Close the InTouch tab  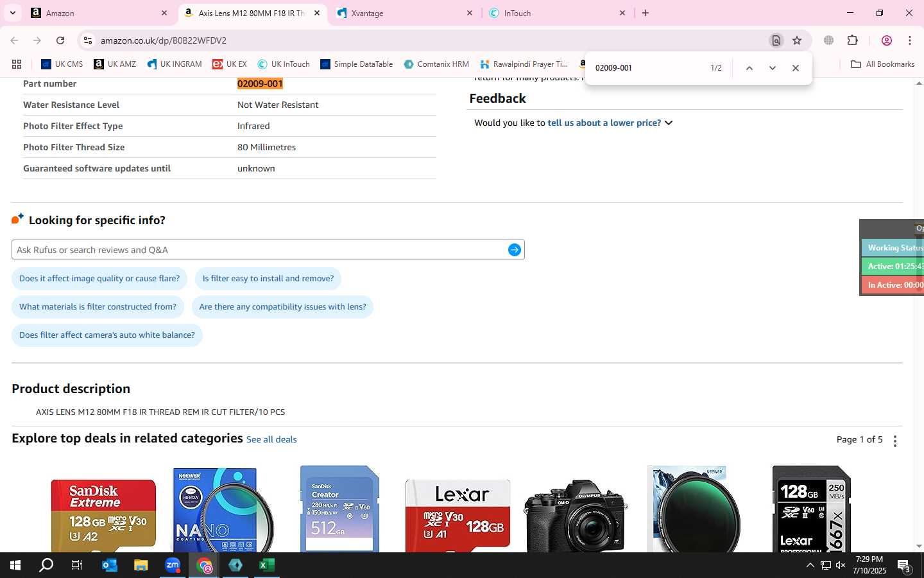622,13
